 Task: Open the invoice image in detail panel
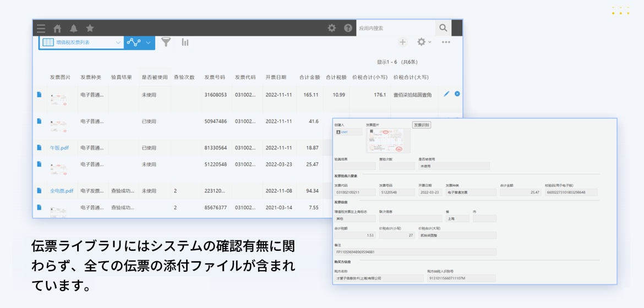pyautogui.click(x=388, y=140)
